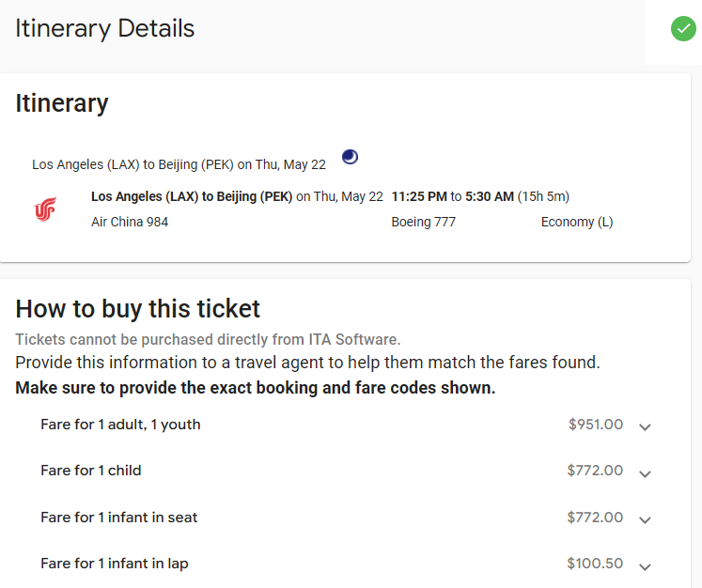Click the 11:25 PM to 5:30 AM time
This screenshot has width=702, height=588.
pos(452,197)
